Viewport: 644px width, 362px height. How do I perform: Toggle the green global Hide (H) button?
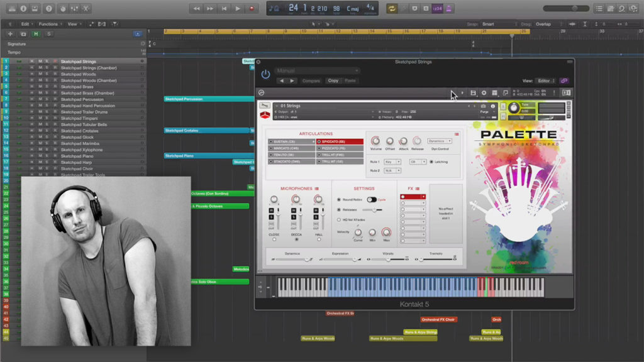(36, 34)
